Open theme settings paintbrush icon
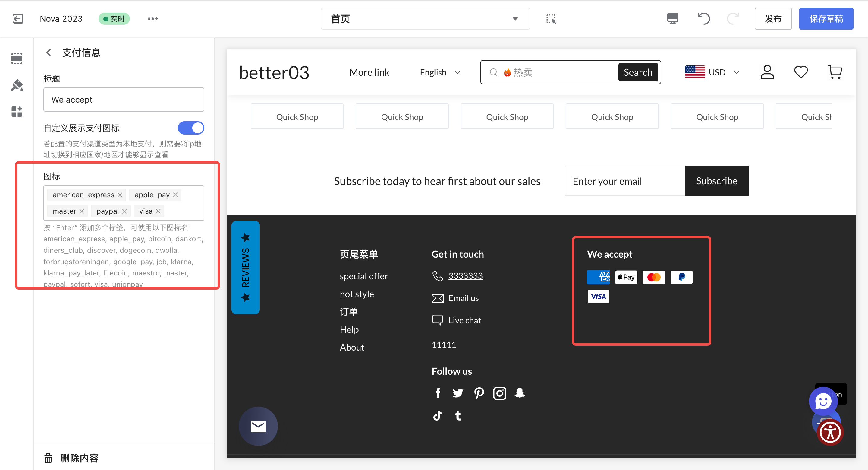 (17, 86)
